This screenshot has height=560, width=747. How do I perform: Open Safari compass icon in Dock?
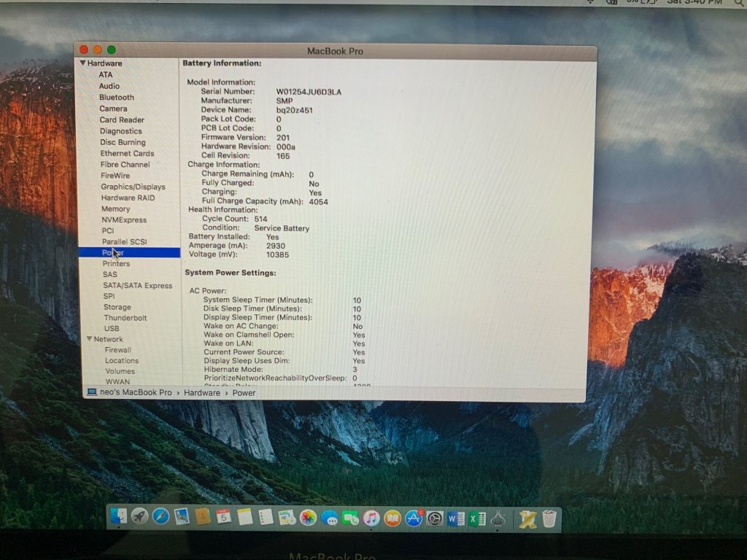160,516
